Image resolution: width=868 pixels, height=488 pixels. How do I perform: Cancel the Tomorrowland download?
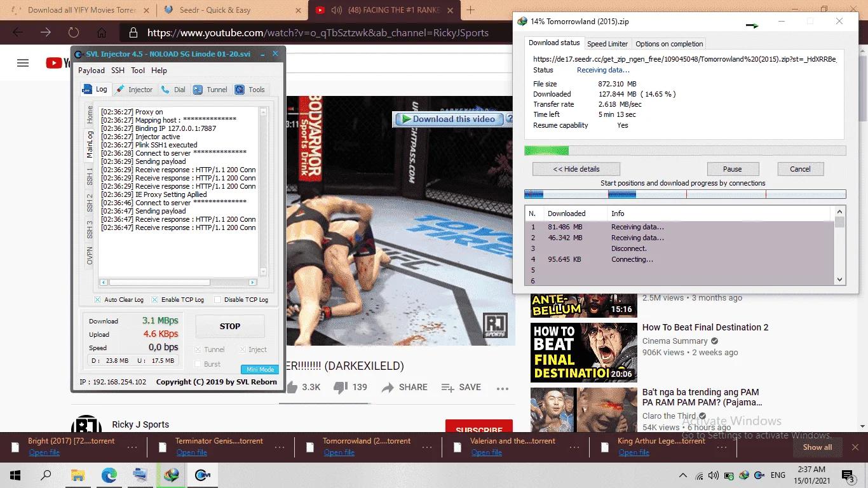pyautogui.click(x=800, y=169)
